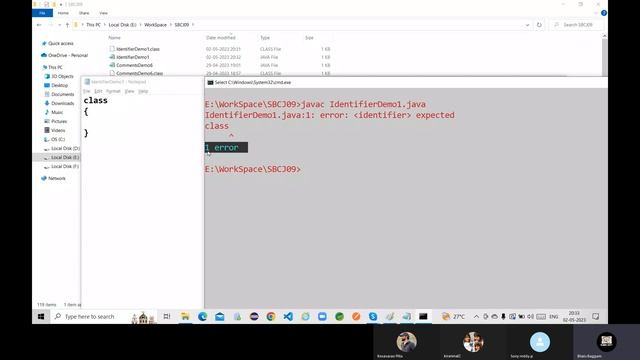Open Local Disk (D:) in navigation pane
Screen dimensions: 640x360
coord(65,148)
